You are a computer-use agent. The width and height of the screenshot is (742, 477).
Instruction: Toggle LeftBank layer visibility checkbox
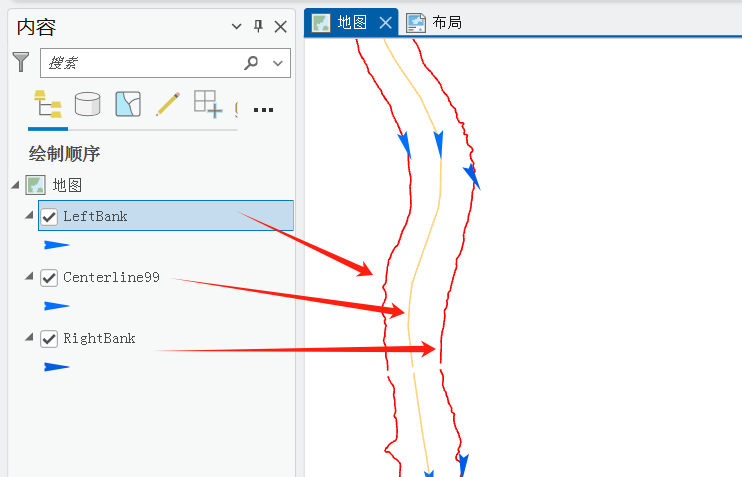[49, 217]
